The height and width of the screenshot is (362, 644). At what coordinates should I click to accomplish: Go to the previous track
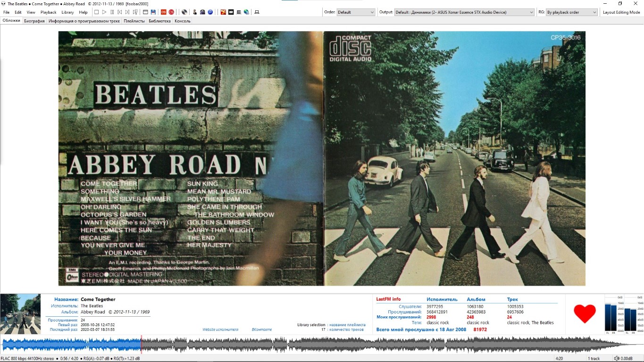click(119, 12)
